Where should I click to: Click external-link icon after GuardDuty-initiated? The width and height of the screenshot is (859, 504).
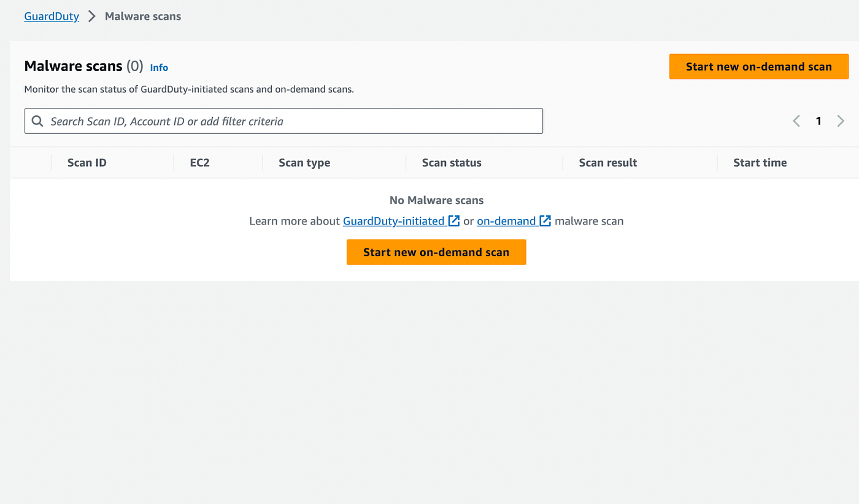454,221
